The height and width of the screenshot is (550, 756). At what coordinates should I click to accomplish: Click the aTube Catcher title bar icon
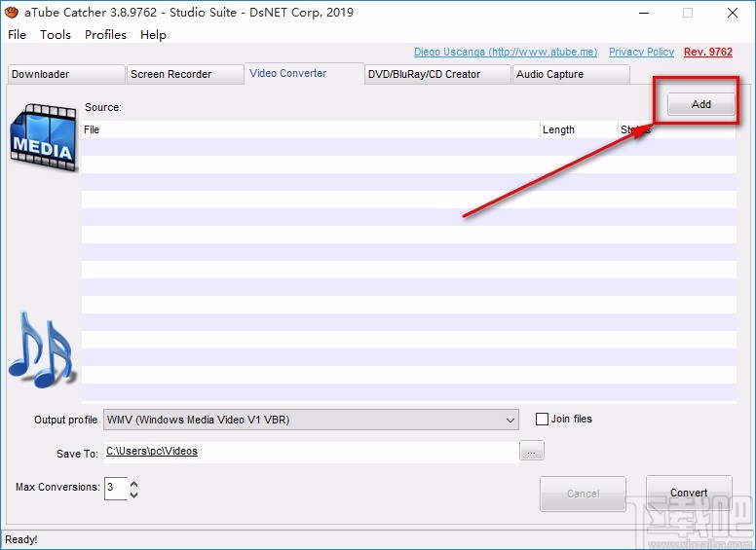click(x=12, y=12)
